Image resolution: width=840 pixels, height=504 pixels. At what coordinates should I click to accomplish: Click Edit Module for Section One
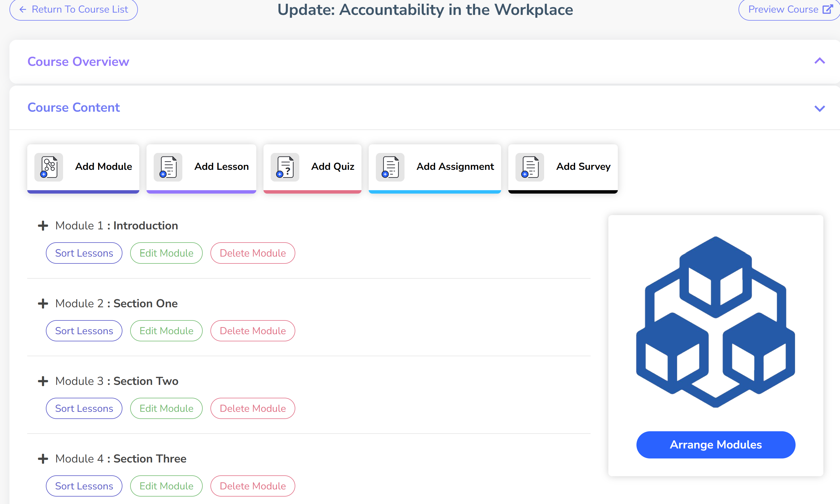(166, 331)
